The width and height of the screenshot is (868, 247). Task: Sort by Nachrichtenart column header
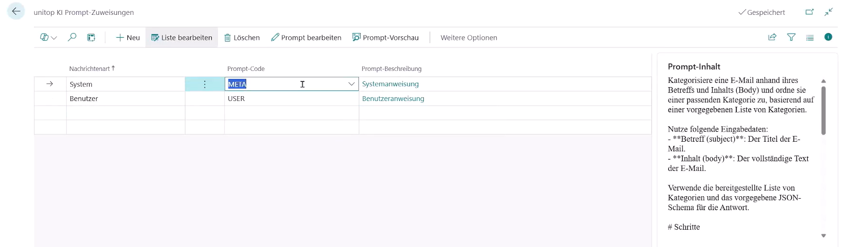pos(92,68)
